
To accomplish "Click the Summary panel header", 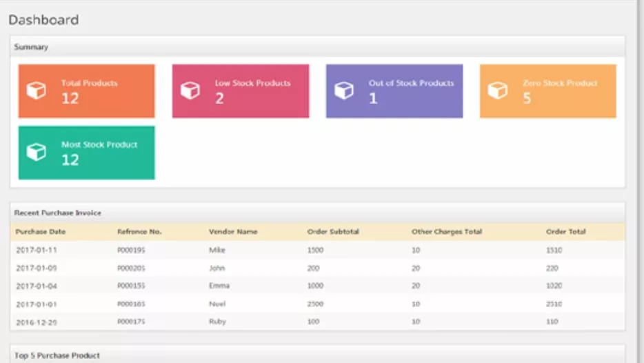I will (317, 47).
